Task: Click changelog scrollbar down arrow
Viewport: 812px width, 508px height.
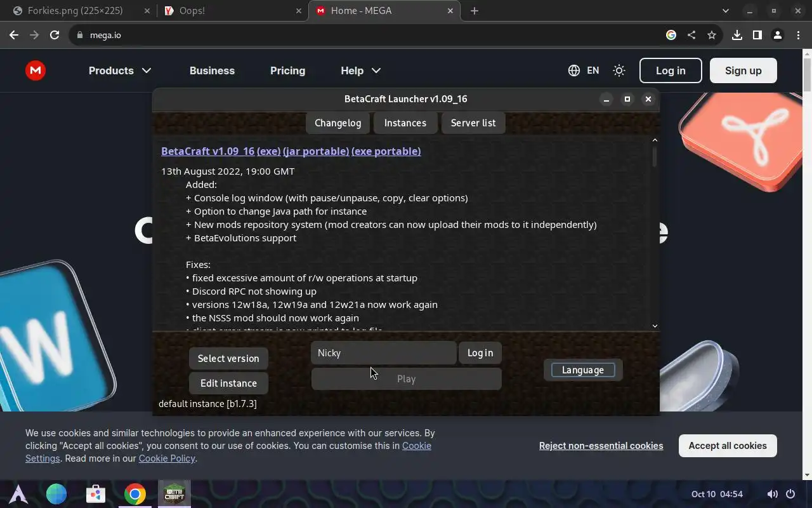Action: [655, 326]
